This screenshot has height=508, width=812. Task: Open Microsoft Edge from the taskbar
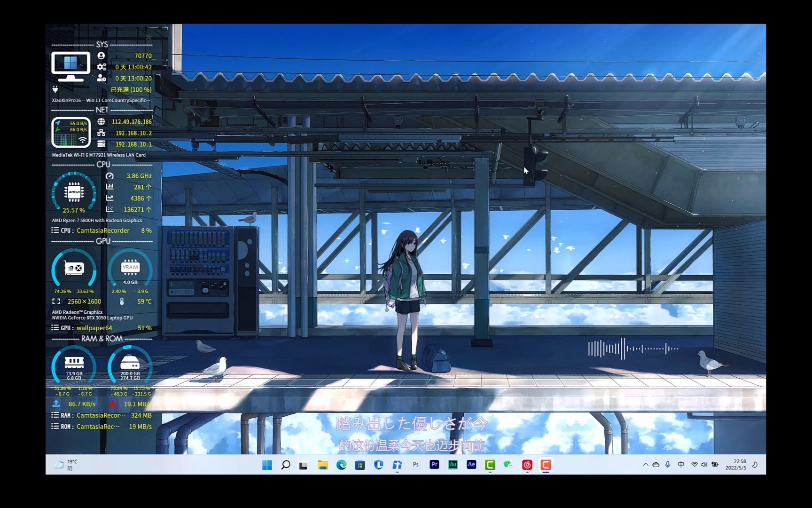341,465
